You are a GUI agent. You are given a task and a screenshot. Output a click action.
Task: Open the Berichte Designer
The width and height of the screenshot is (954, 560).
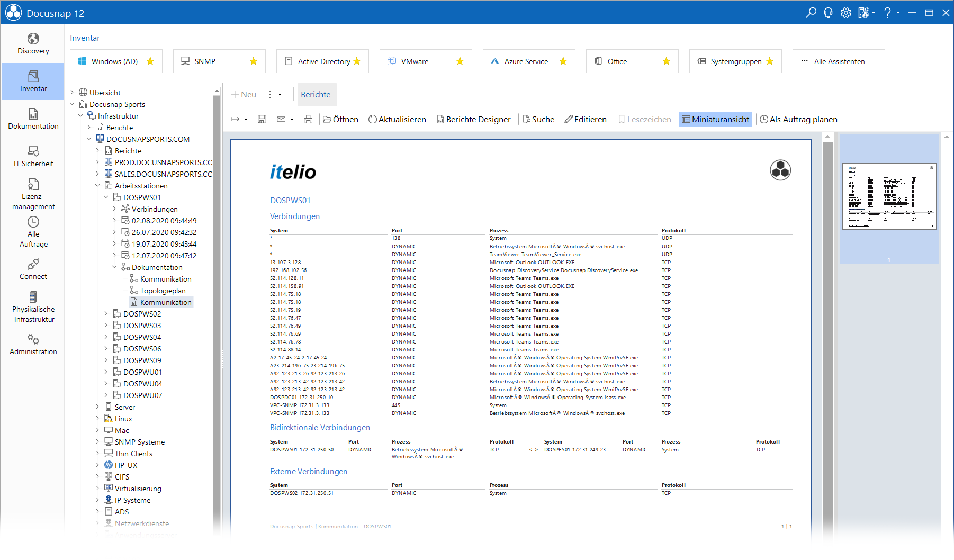pyautogui.click(x=474, y=120)
